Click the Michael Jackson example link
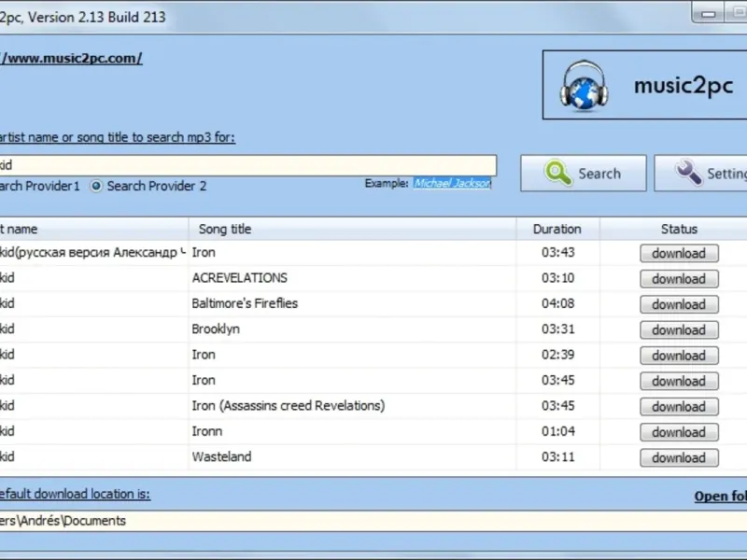The width and height of the screenshot is (747, 560). tap(452, 183)
